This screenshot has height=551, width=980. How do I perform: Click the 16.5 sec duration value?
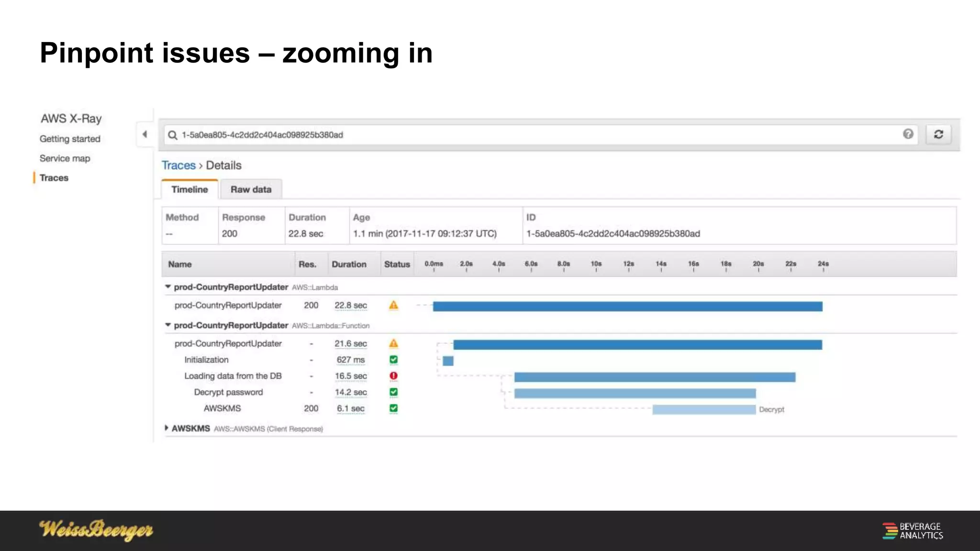click(351, 376)
